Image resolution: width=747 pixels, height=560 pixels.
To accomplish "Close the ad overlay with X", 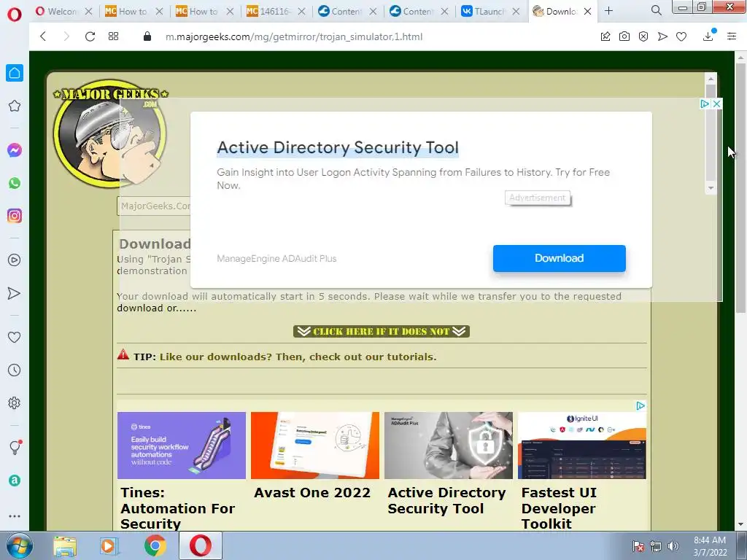I will (x=716, y=104).
